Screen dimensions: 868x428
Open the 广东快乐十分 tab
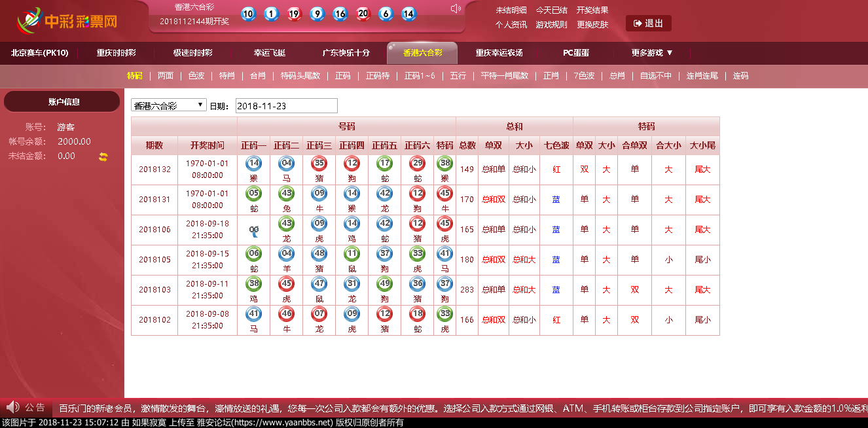pyautogui.click(x=346, y=53)
